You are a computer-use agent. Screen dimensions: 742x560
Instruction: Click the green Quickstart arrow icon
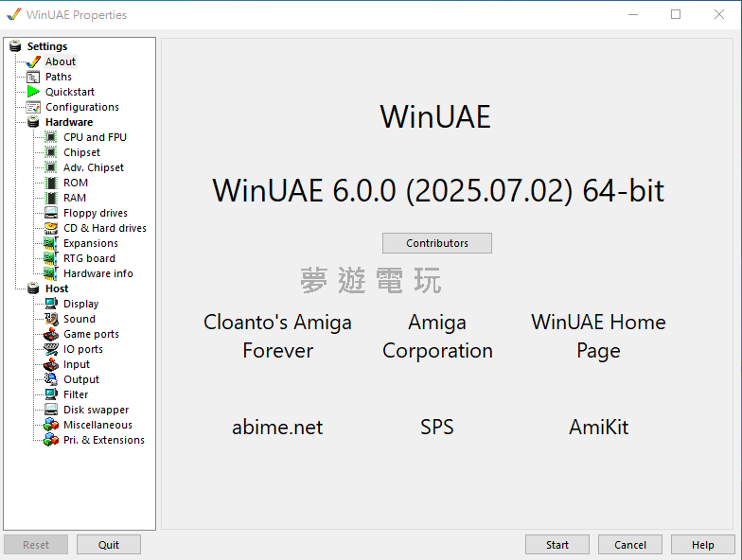click(33, 92)
